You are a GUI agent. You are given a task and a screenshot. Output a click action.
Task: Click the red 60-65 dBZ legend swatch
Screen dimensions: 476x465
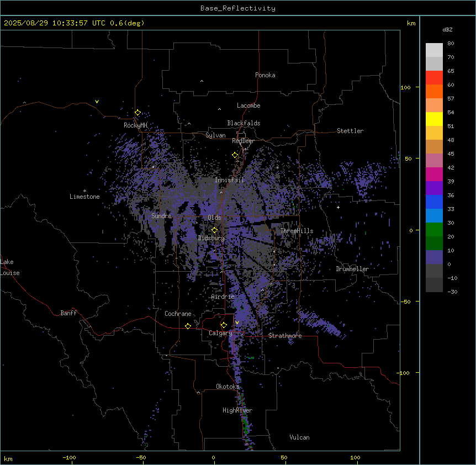pos(434,78)
